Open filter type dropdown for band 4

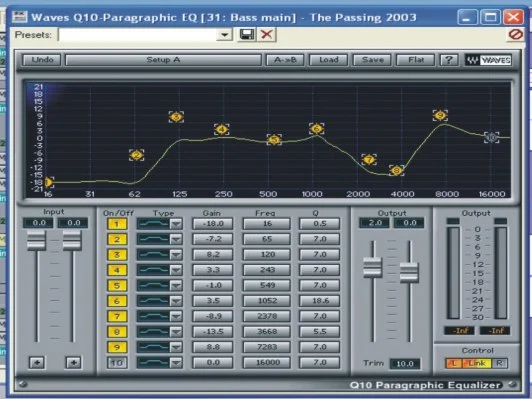pos(176,270)
